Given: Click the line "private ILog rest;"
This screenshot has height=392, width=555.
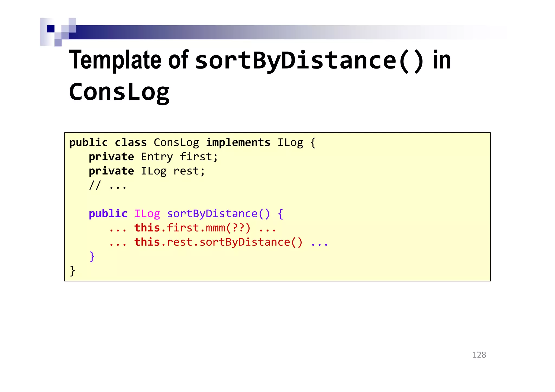Looking at the screenshot, I should click(x=147, y=171).
